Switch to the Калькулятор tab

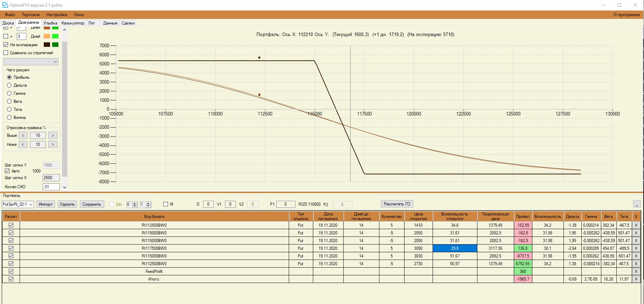pyautogui.click(x=73, y=23)
